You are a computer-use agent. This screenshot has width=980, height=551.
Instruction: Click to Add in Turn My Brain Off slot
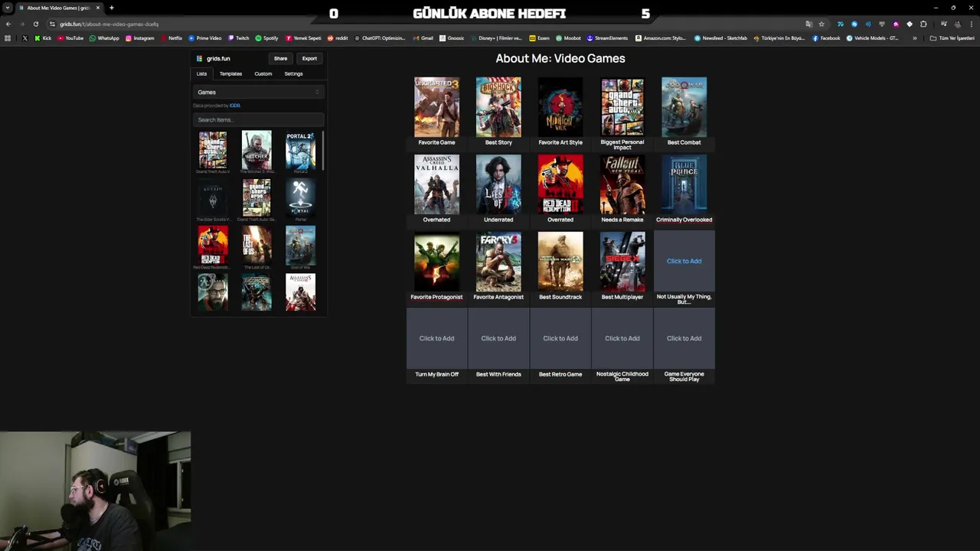(436, 338)
